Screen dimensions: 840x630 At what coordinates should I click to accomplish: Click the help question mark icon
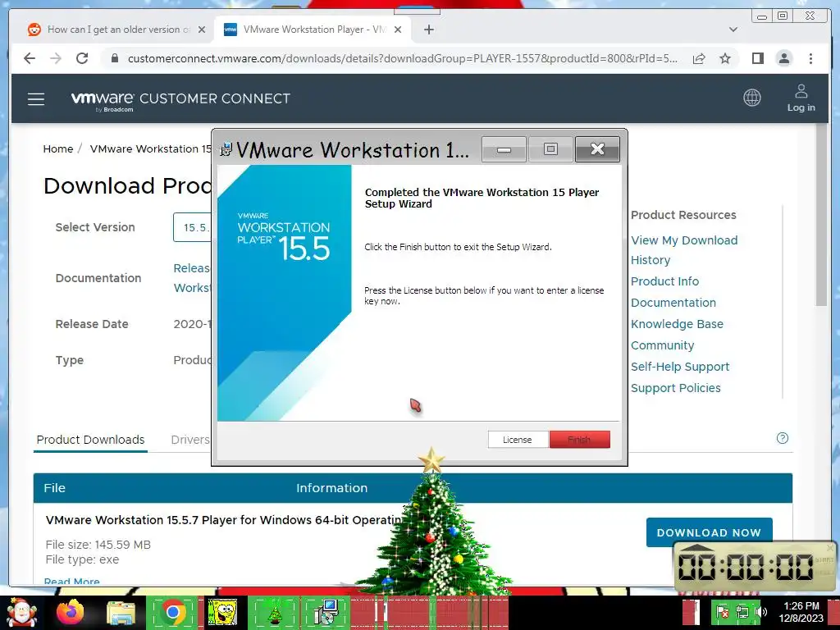pos(782,438)
